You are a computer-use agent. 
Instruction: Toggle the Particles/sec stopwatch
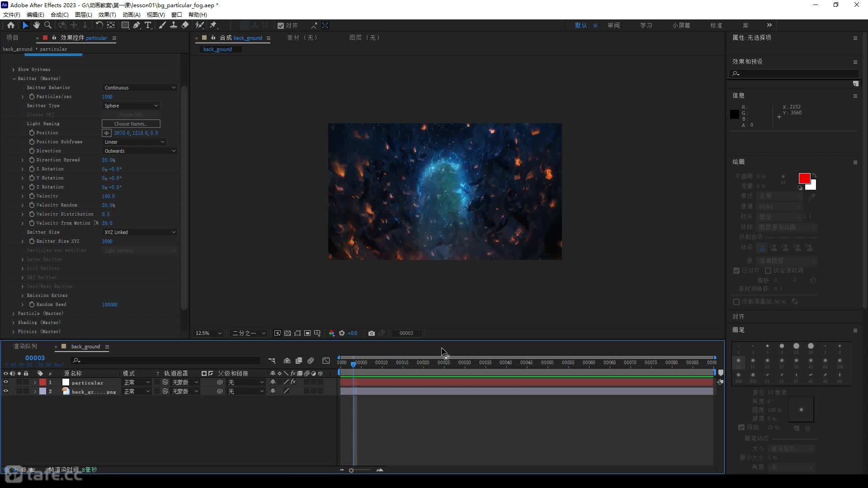point(32,97)
